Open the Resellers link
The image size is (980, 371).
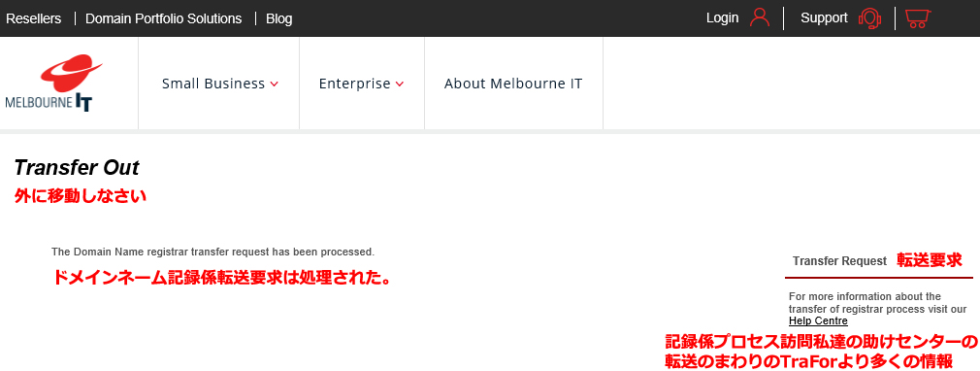34,18
